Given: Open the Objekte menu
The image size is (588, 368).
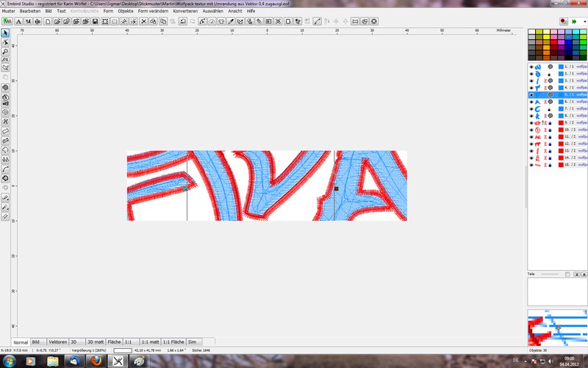Looking at the screenshot, I should pos(126,11).
